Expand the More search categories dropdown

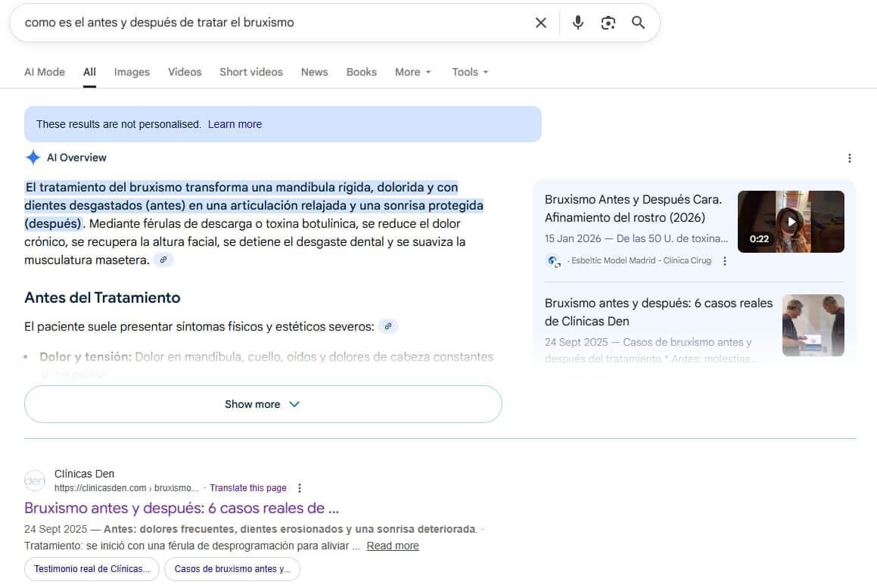[x=412, y=71]
